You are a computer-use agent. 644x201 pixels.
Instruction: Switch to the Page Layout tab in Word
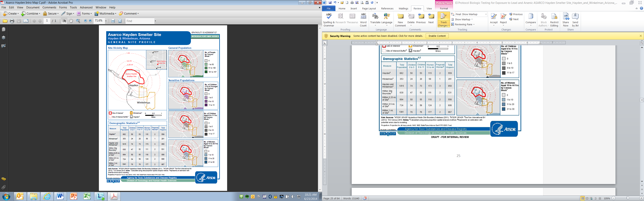369,8
